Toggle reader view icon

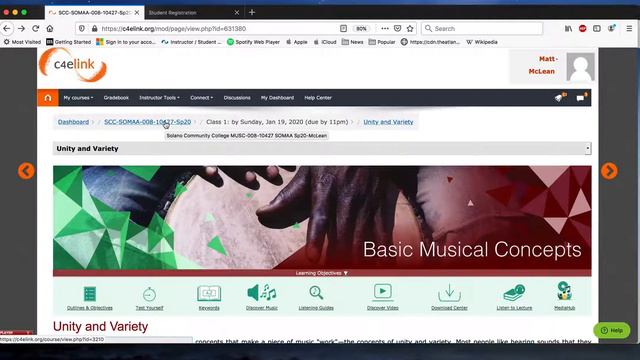[343, 29]
